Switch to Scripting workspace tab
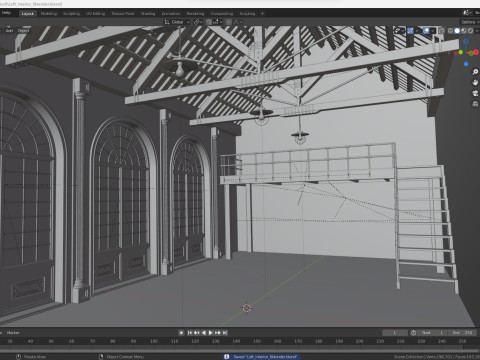The width and height of the screenshot is (480, 360). coord(247,14)
